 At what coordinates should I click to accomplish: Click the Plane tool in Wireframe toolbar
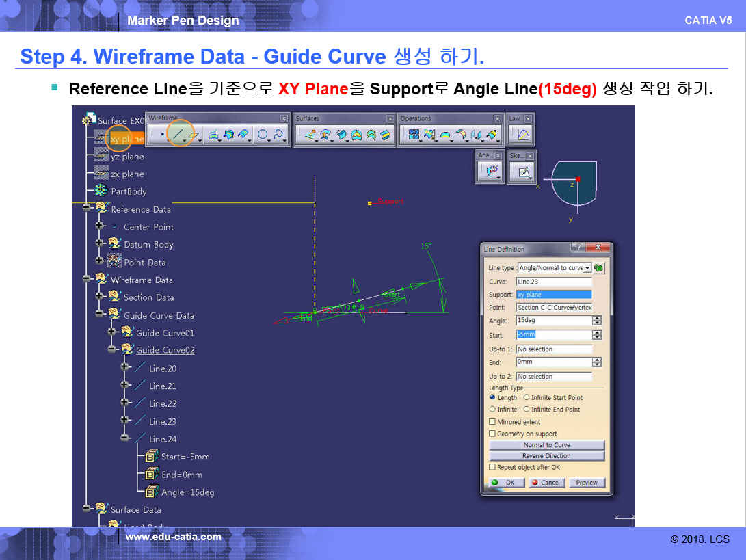pyautogui.click(x=194, y=135)
